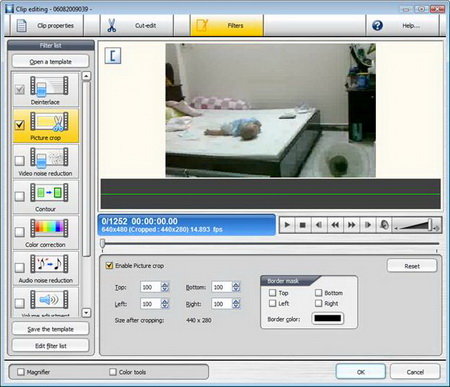Click the audio waveform track

pos(271,194)
